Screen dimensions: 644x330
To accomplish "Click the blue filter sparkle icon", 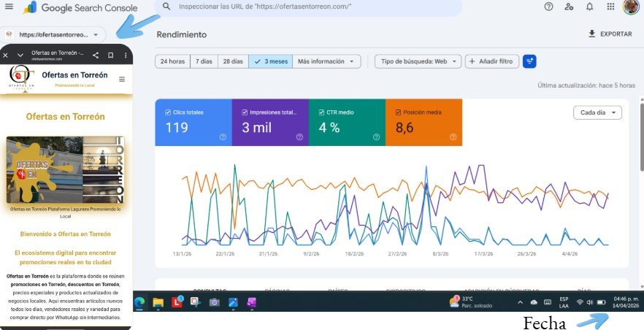I will click(x=529, y=61).
